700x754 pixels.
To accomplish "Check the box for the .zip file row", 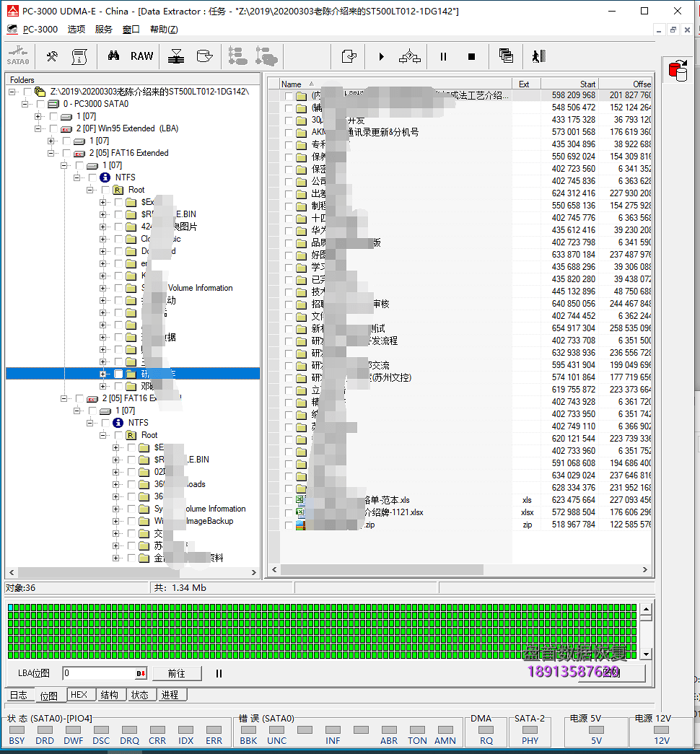I will point(289,525).
